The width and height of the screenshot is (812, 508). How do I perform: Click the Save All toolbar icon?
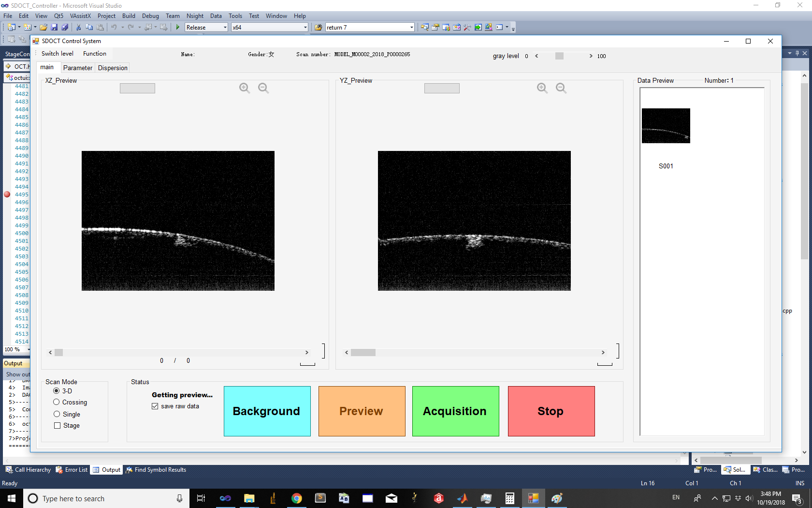tap(65, 28)
